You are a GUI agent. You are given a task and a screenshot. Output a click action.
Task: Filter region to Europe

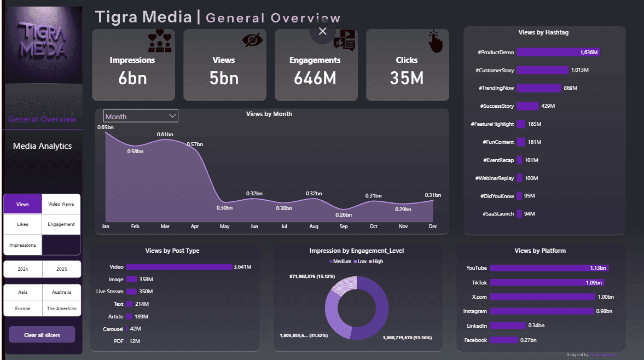click(22, 309)
